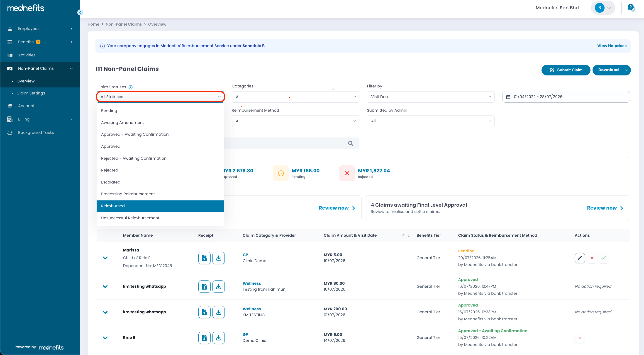Screen dimensions: 644x355
Task: Click the search magnifier icon
Action: coord(351,143)
